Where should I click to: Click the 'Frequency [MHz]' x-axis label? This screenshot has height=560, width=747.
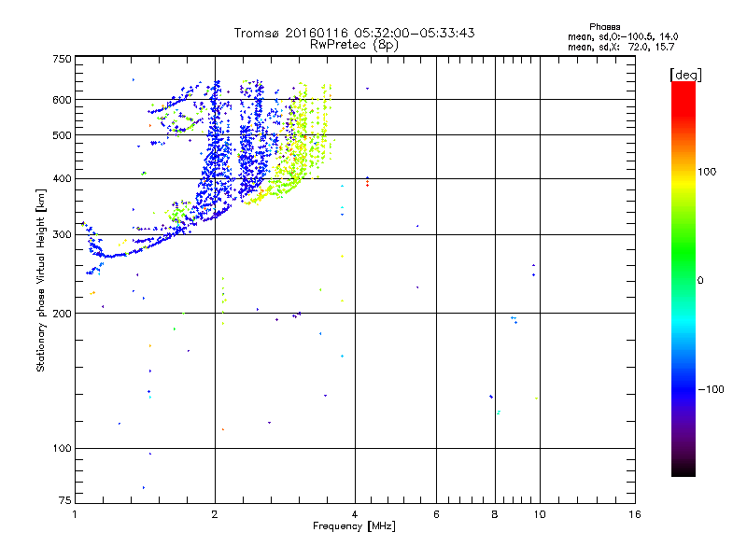(354, 526)
